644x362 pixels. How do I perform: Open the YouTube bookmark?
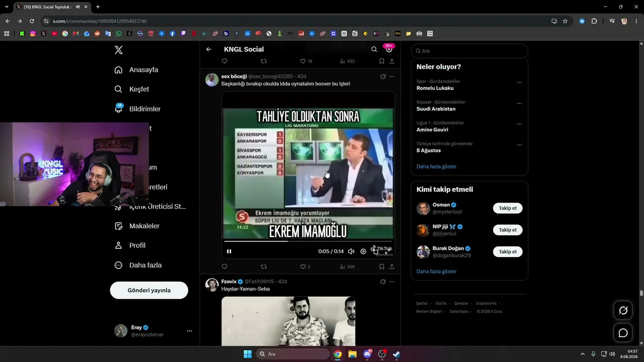(54, 34)
